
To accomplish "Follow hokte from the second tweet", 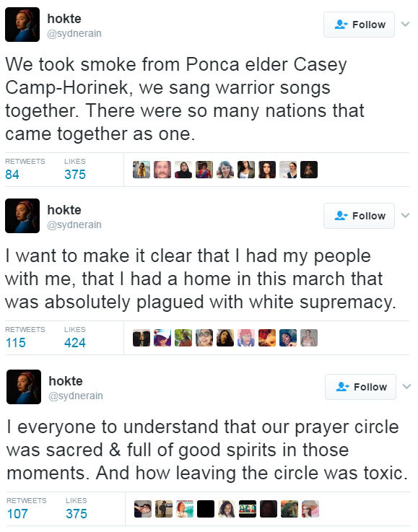I will tap(360, 216).
